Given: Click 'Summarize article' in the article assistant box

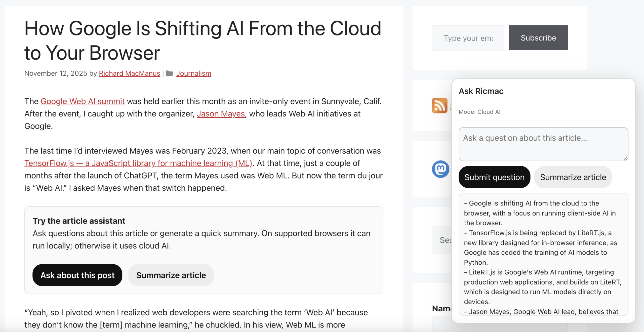Looking at the screenshot, I should [171, 275].
